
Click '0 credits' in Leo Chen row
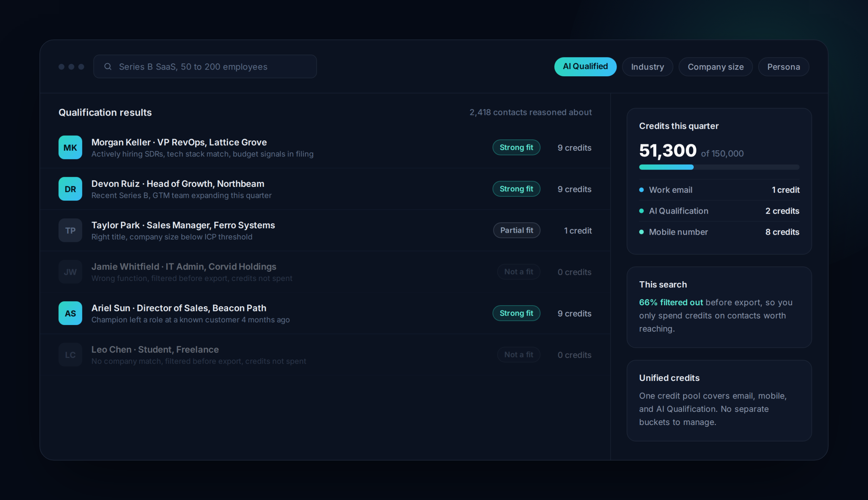574,355
